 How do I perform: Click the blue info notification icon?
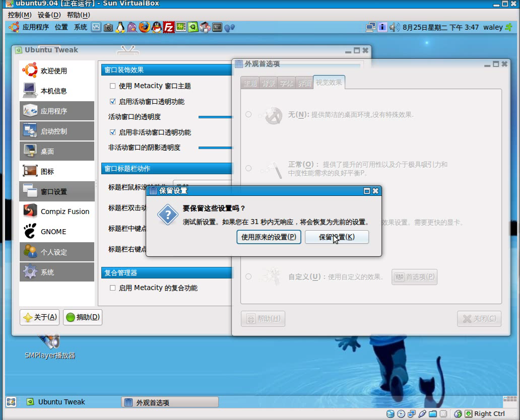(x=382, y=27)
